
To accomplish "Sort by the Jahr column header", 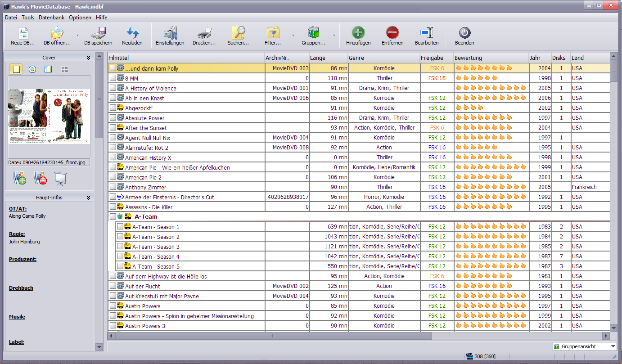I will click(x=540, y=58).
